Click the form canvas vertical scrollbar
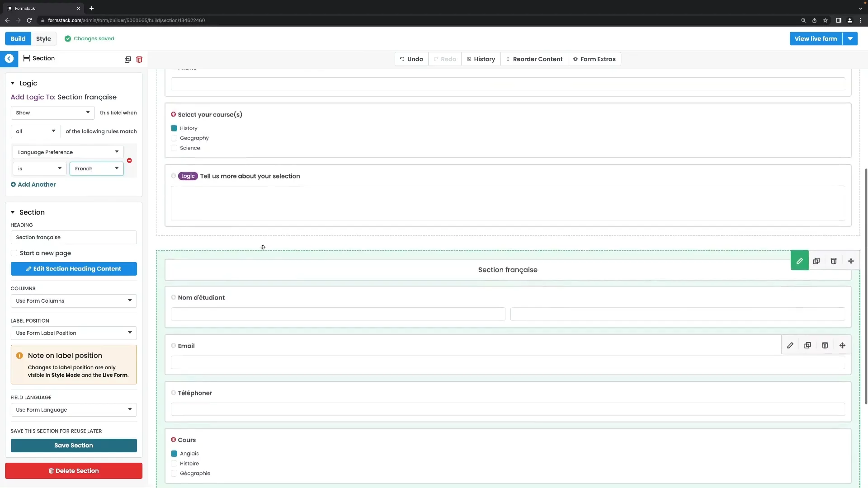The width and height of the screenshot is (868, 488). [x=865, y=285]
